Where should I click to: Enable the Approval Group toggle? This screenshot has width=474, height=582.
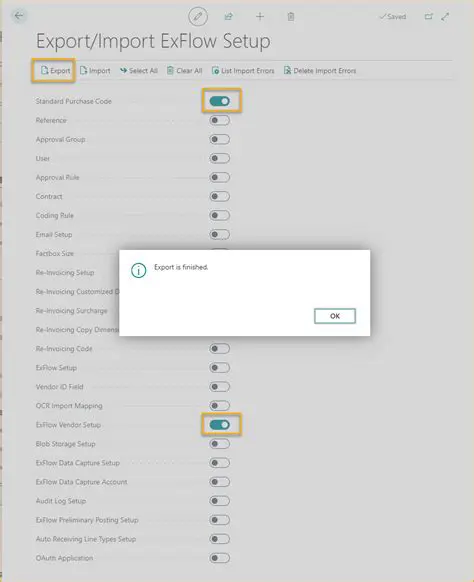coord(219,139)
